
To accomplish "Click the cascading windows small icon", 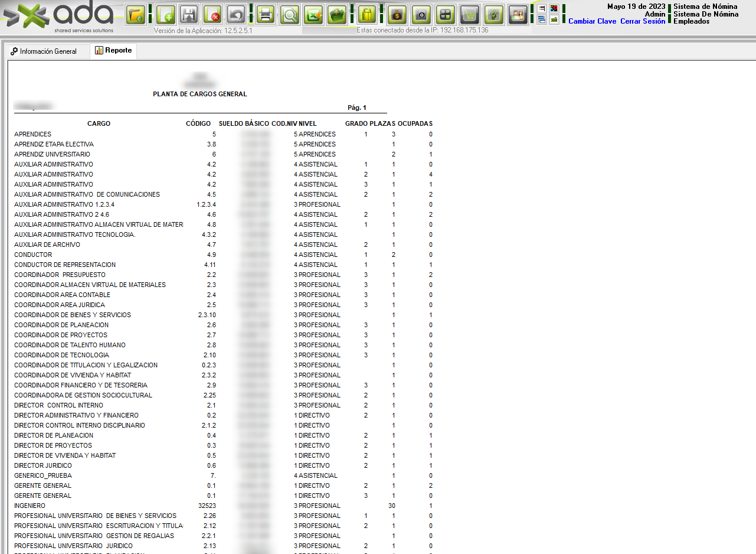I will [x=542, y=19].
